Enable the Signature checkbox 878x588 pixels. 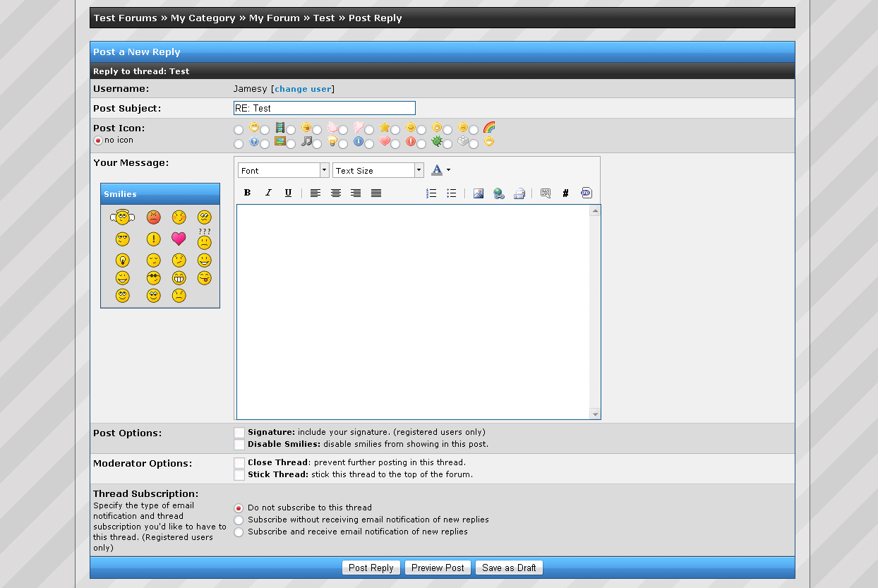pos(239,432)
